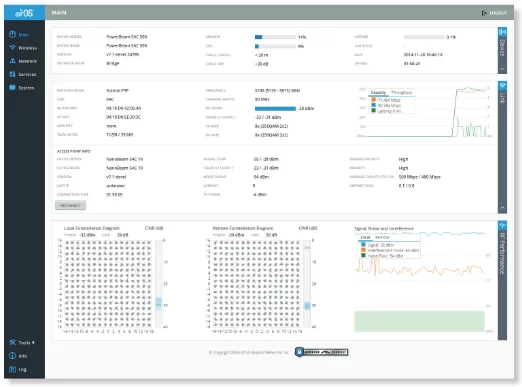Click the Remote Constellation Diagram title
The image size is (522, 387).
243,228
